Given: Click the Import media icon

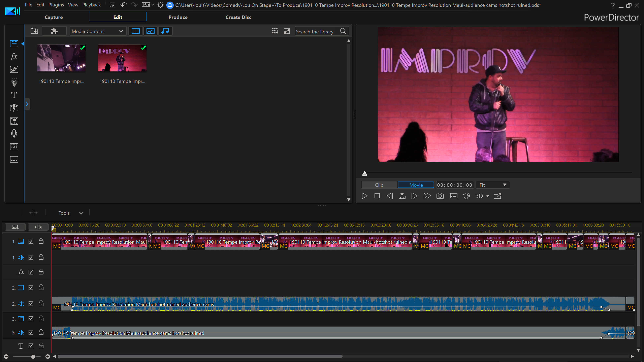Looking at the screenshot, I should point(34,31).
